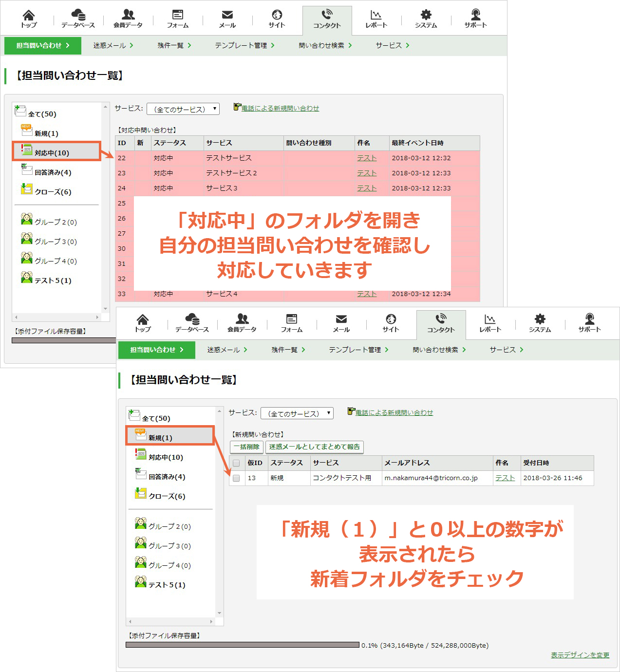Expand サービス dropdown in upper window
The width and height of the screenshot is (620, 672).
click(183, 109)
